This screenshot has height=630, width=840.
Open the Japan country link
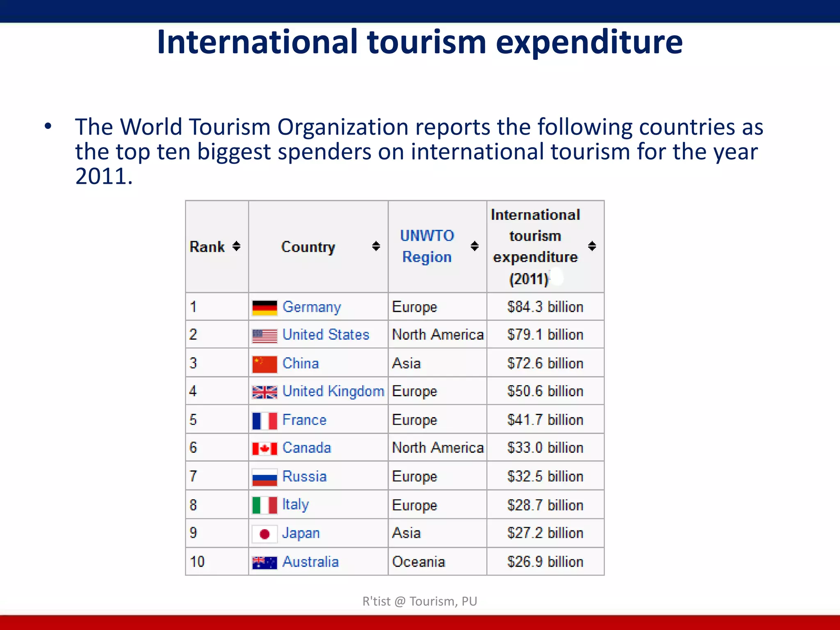point(301,534)
